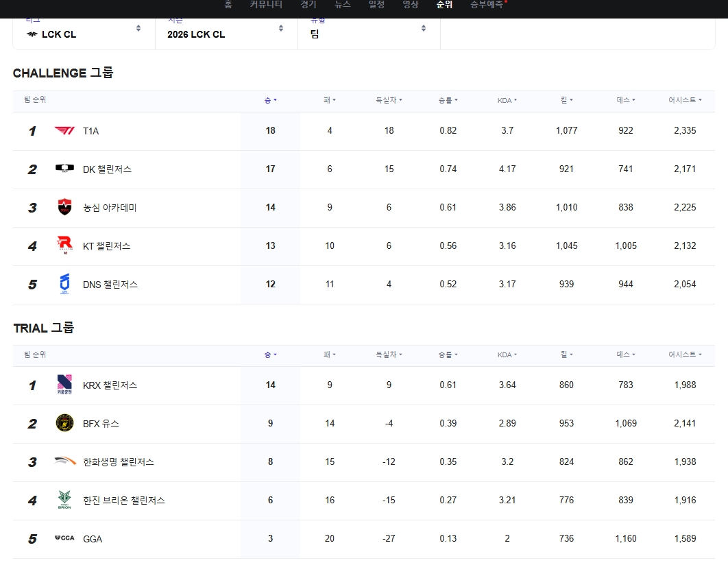Click 농심 아카데미 kills value 1,010
728x565 pixels.
coord(566,208)
